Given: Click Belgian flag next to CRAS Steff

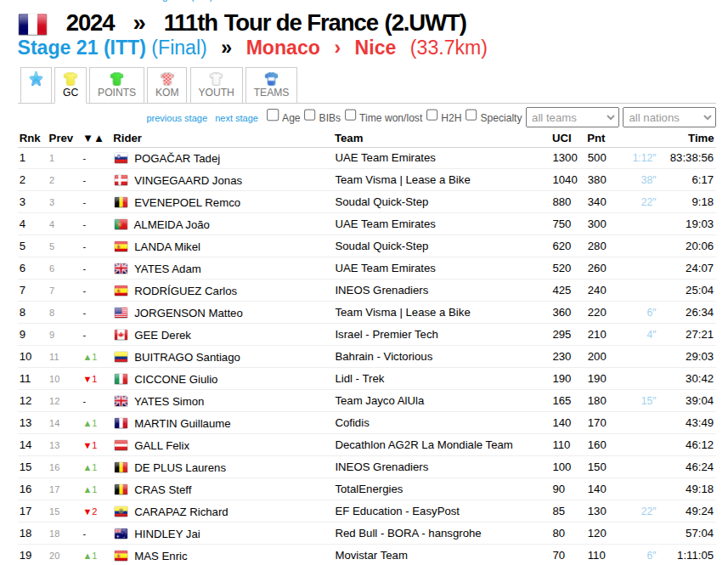Looking at the screenshot, I should coord(121,489).
